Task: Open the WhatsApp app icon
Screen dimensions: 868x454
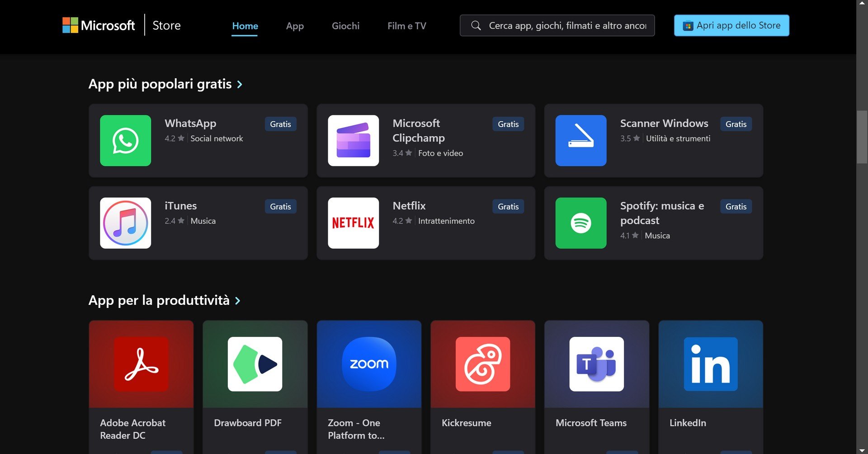Action: tap(125, 141)
